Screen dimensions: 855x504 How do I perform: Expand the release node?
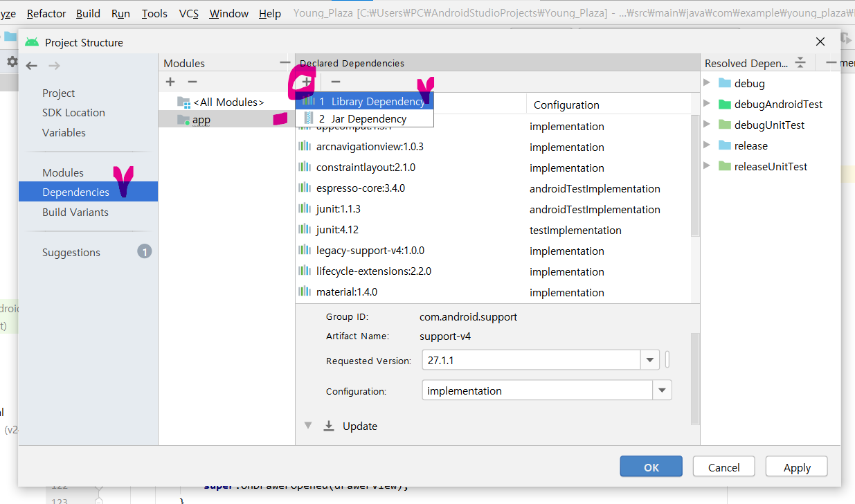[707, 145]
